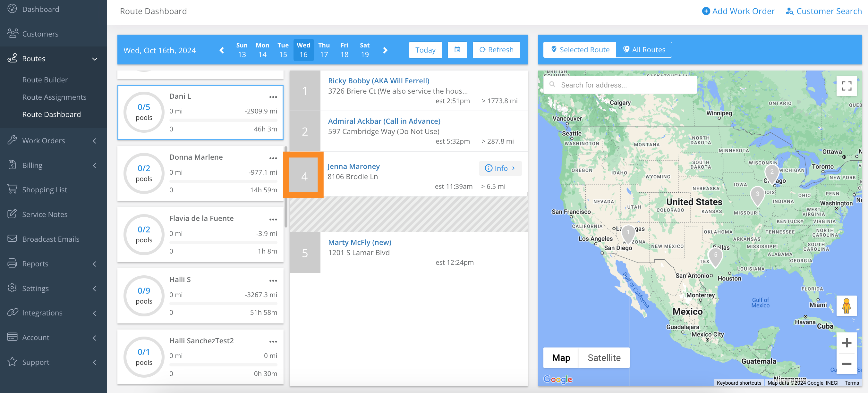Open Admiral Ackbar customer link
The image size is (868, 393).
click(384, 121)
